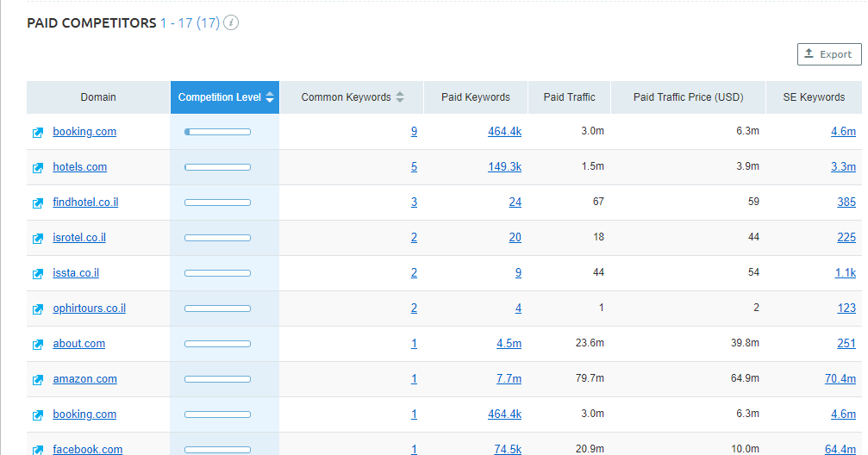Open the hotels.com domain link
Screen dimensions: 868x455
(x=79, y=166)
